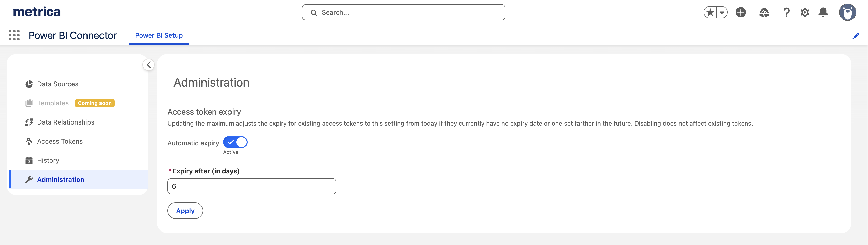Click the edit page pencil icon

856,36
